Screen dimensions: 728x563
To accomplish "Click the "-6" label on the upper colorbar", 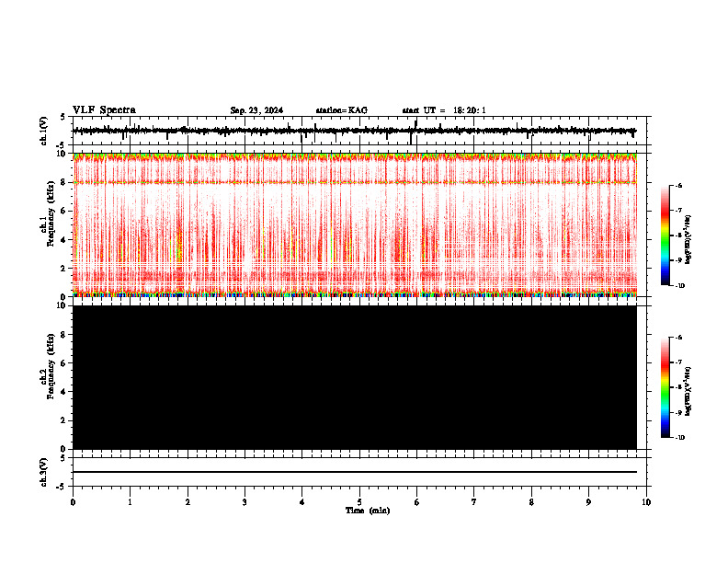I will click(678, 185).
